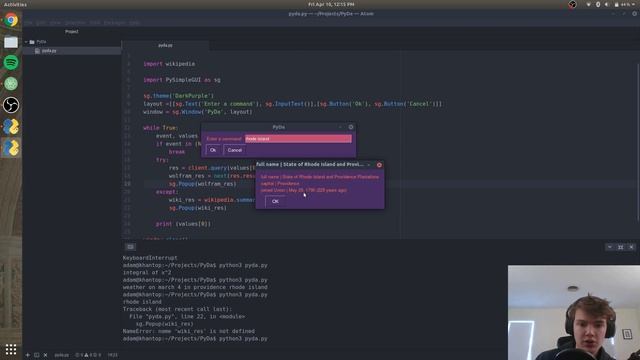This screenshot has height=360, width=640.
Task: Click the 'print (values[0])' line
Action: coord(183,224)
